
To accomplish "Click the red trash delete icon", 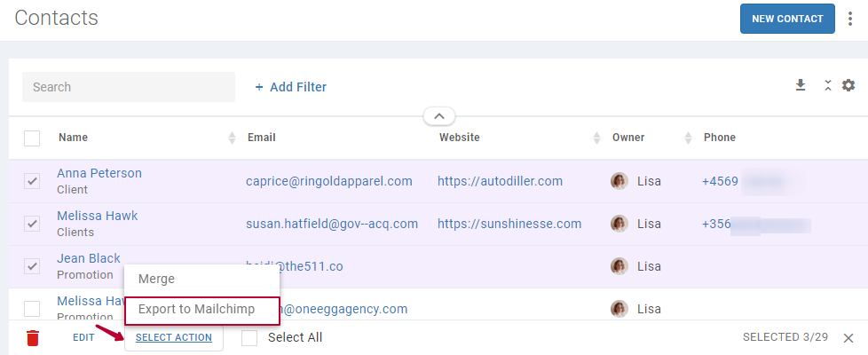I will 33,337.
